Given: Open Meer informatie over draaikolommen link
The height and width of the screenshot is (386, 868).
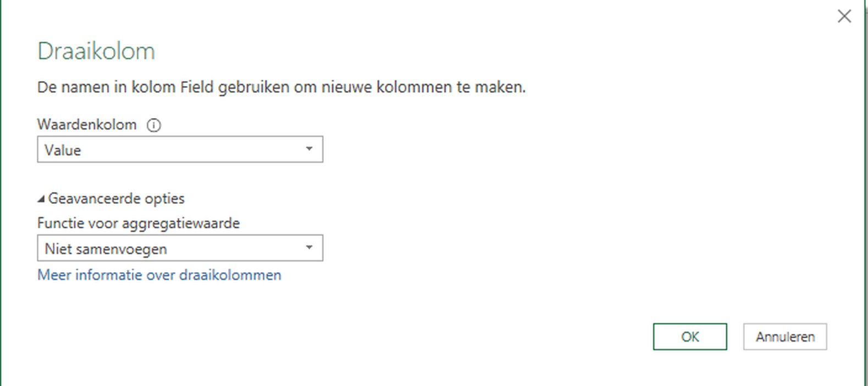Looking at the screenshot, I should point(159,275).
